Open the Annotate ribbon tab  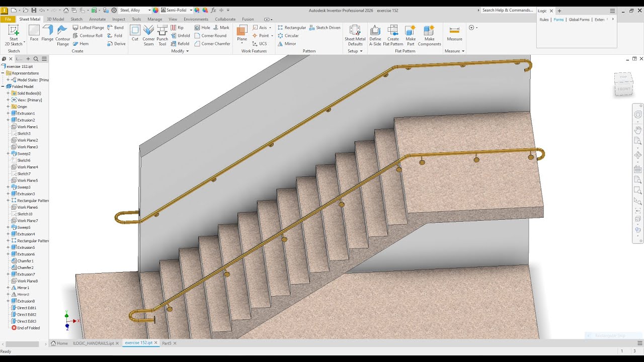coord(98,19)
